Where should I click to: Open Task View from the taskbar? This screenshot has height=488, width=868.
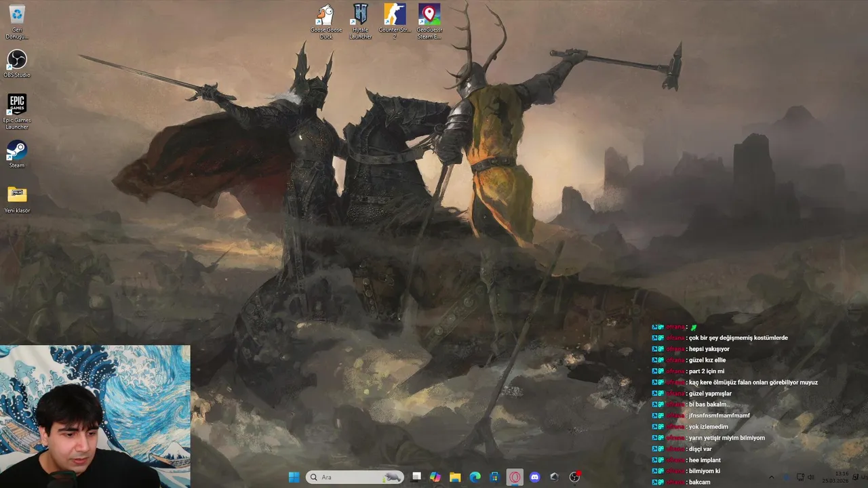(x=416, y=477)
